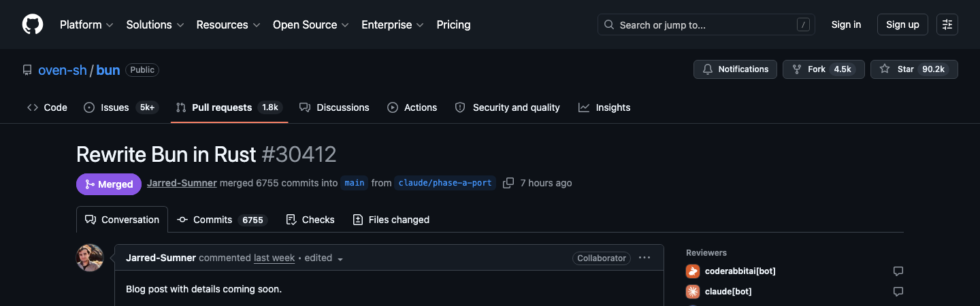Click the main base branch label
980x306 pixels.
[354, 183]
